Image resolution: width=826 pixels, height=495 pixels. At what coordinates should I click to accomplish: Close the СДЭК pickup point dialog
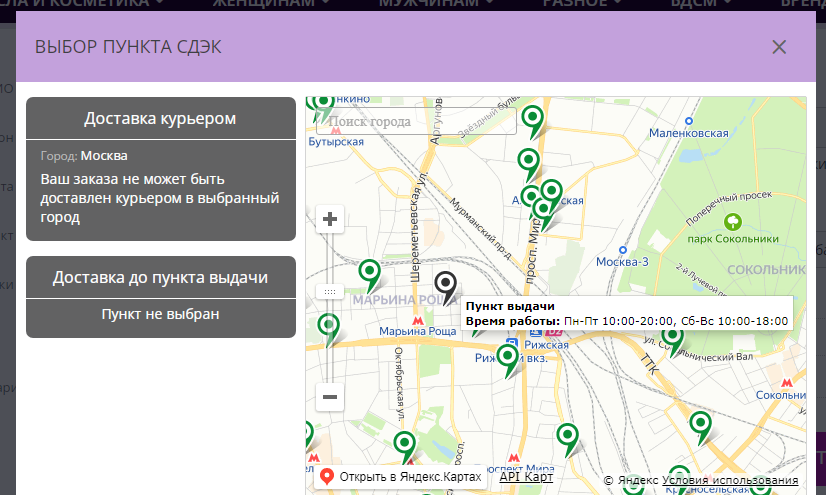[779, 47]
